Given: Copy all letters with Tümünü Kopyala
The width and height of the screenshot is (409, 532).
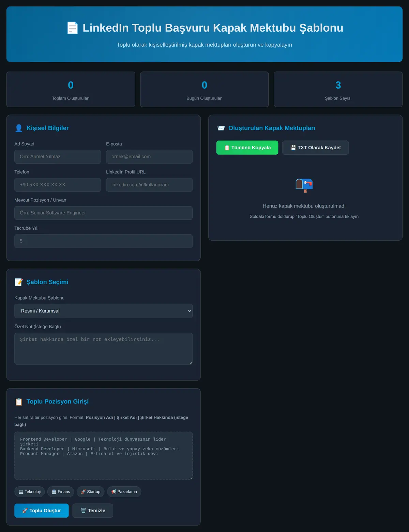Looking at the screenshot, I should tap(247, 148).
